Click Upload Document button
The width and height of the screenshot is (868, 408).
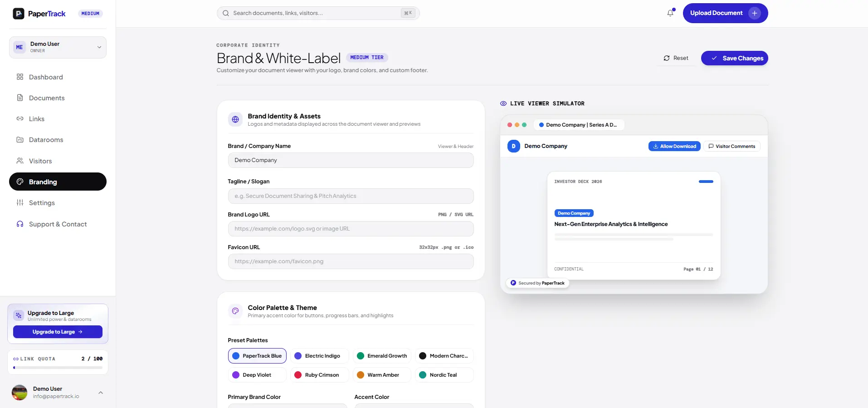coord(726,13)
